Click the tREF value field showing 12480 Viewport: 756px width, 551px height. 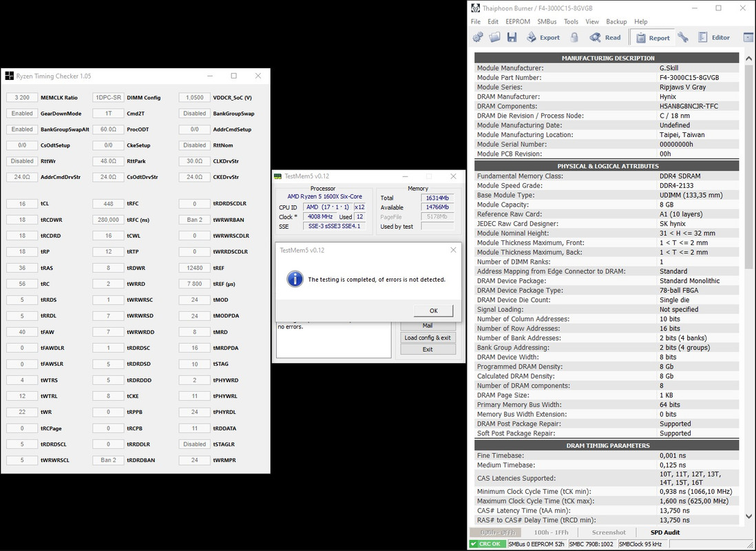194,268
